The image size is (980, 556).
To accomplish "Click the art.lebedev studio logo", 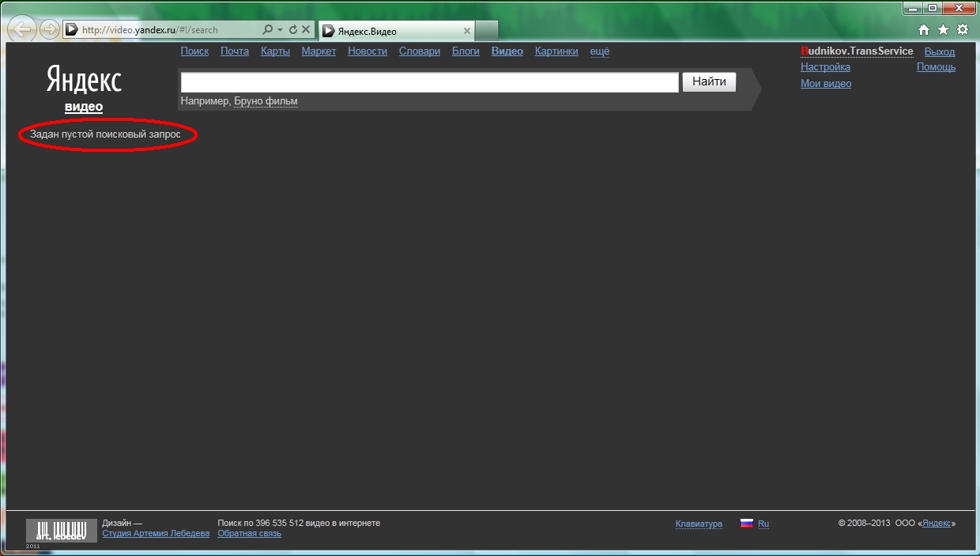I will tap(62, 531).
